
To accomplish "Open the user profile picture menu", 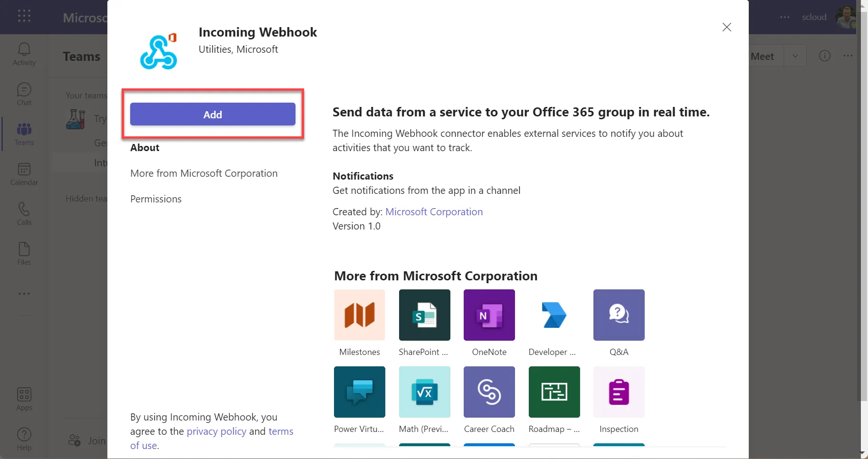I will (x=846, y=17).
